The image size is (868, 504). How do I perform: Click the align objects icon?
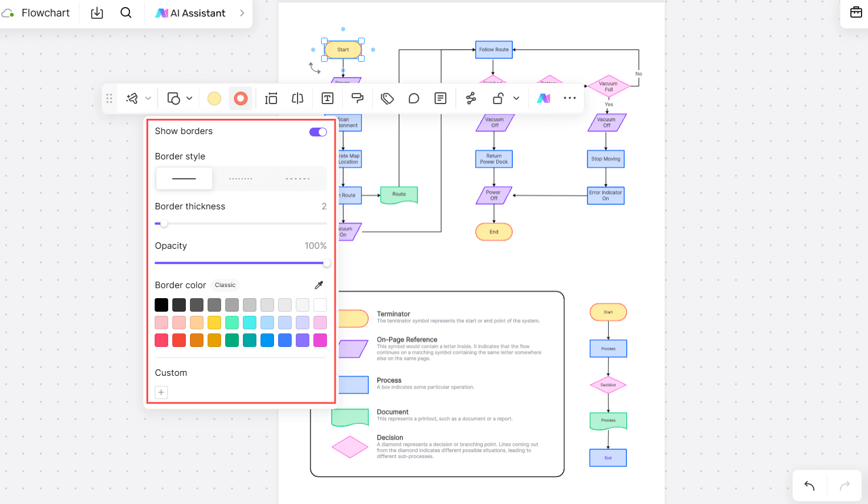271,98
